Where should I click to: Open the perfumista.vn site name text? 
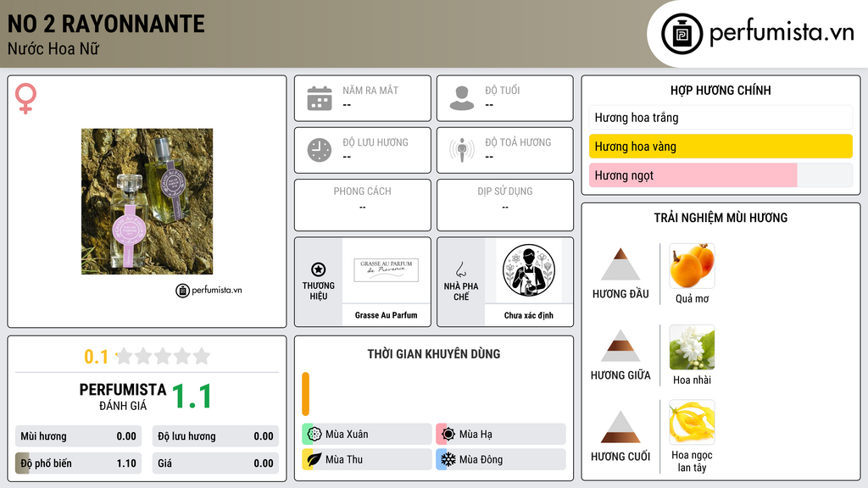pos(782,33)
